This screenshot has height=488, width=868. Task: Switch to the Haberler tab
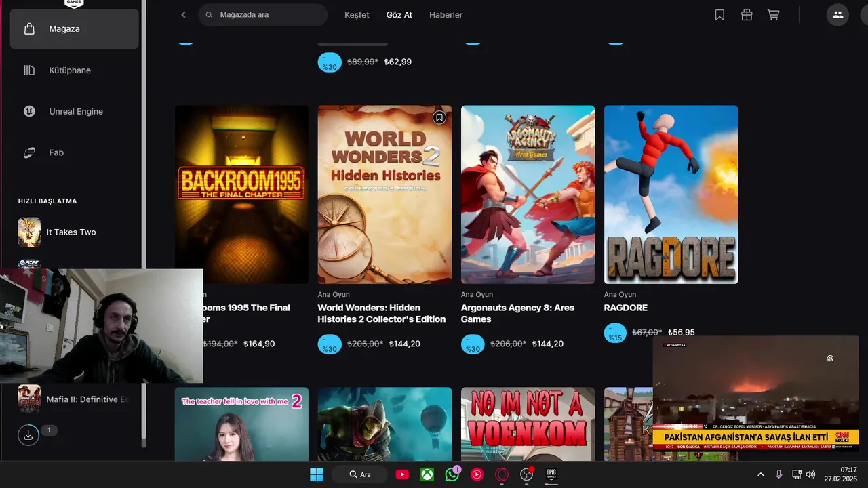pos(446,15)
